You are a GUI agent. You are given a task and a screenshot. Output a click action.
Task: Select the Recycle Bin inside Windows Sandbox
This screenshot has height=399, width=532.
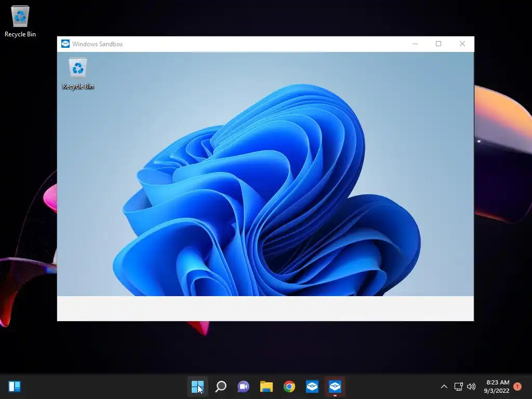pyautogui.click(x=78, y=74)
